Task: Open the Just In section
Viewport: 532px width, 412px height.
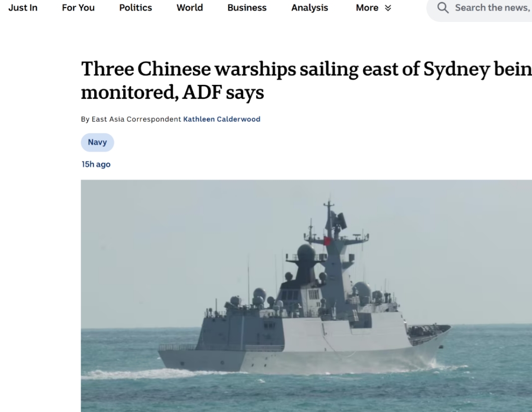Action: tap(23, 7)
